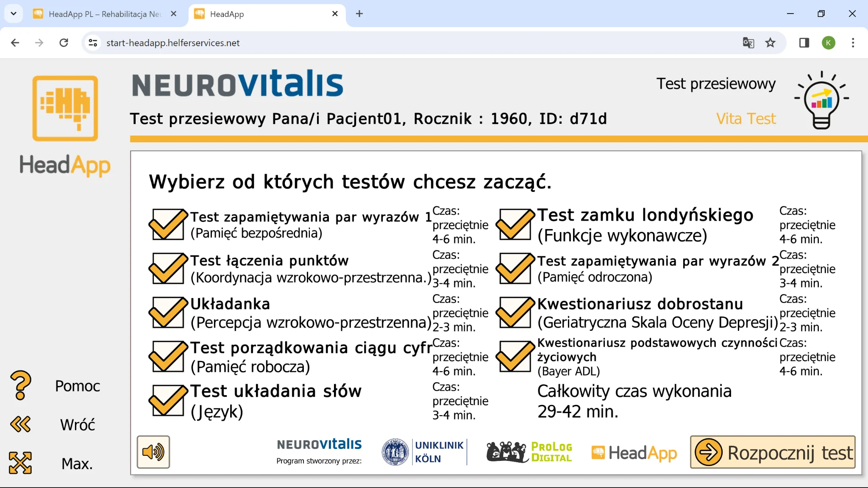Click the NEUROvitalis footer logo
Screen dimensions: 868x488
[x=319, y=444]
